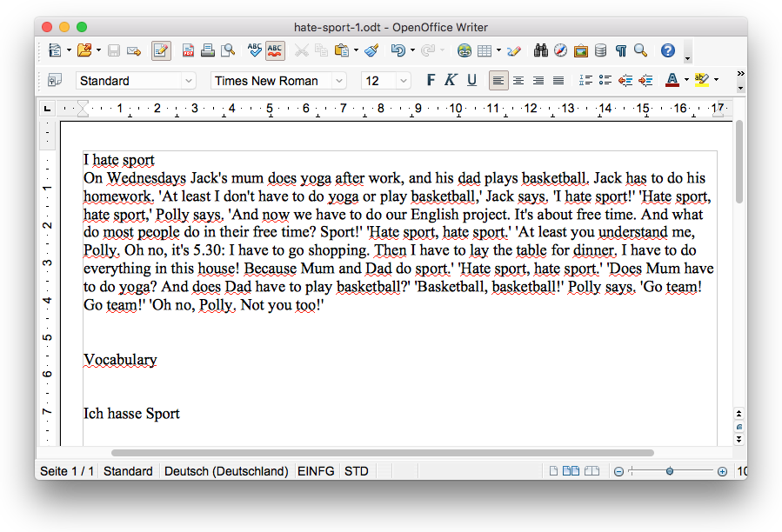Image resolution: width=782 pixels, height=532 pixels.
Task: Open Styles and Formatting window icon
Action: 54,80
